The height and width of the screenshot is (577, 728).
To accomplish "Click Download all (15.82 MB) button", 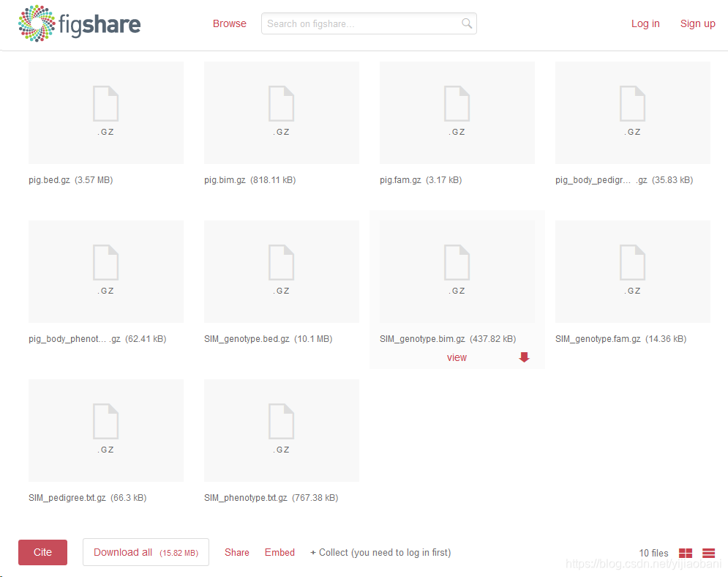I will pos(146,552).
